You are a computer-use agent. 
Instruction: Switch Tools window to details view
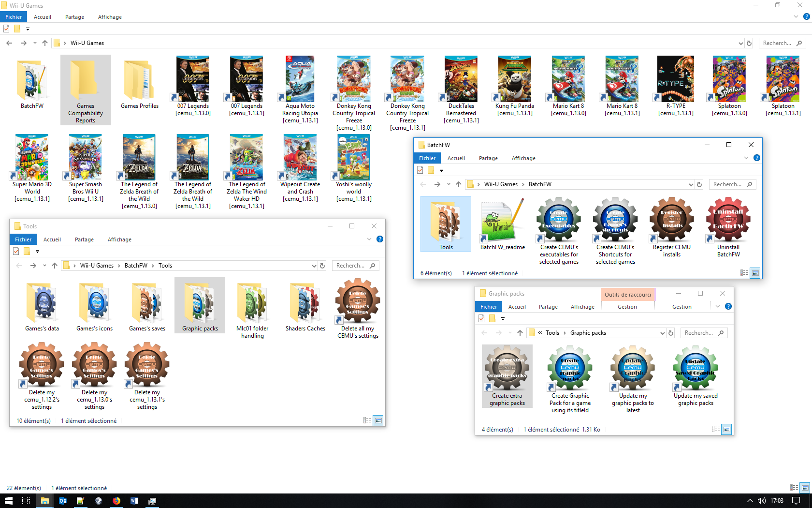(367, 421)
